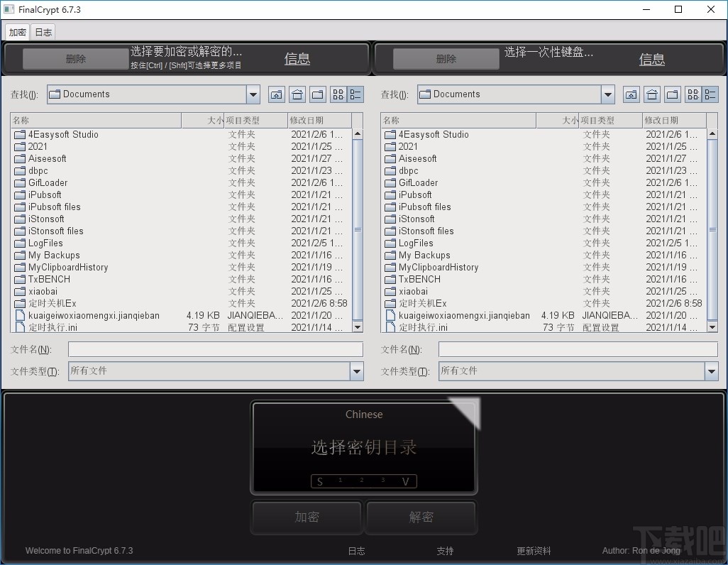Expand the 所有文件 file type dropdown

coord(358,371)
